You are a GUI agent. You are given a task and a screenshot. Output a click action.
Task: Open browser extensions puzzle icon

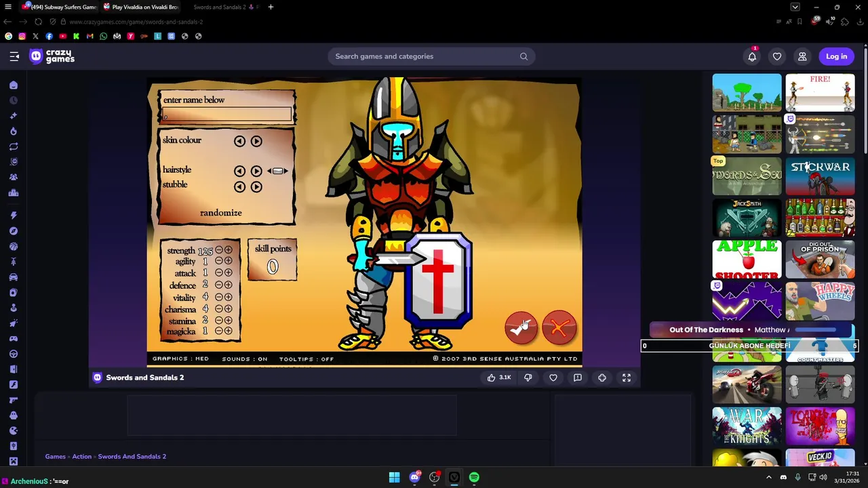(844, 22)
